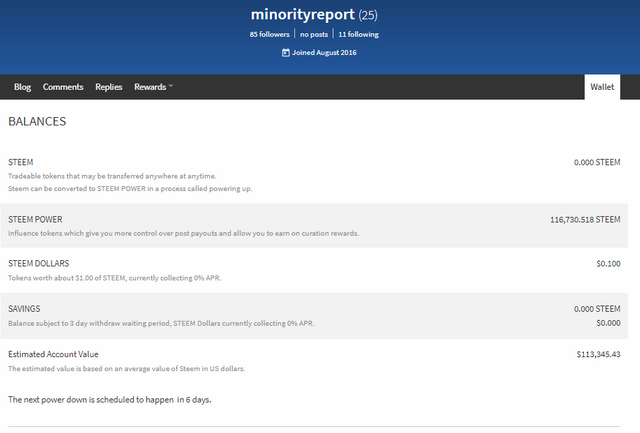The image size is (640, 433).
Task: Click the STEEM label in balances
Action: (20, 162)
